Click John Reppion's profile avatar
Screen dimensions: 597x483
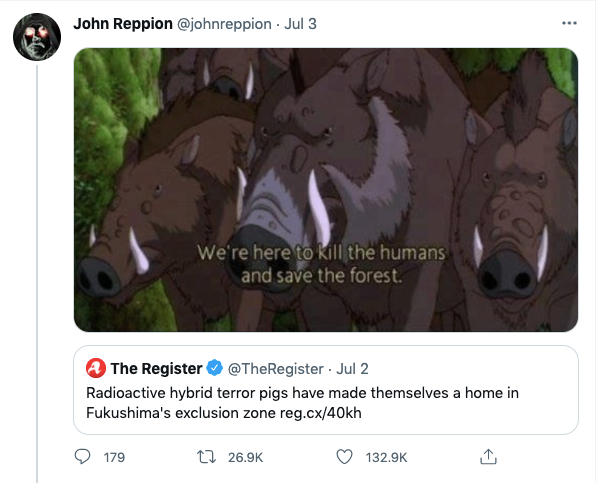tap(37, 37)
